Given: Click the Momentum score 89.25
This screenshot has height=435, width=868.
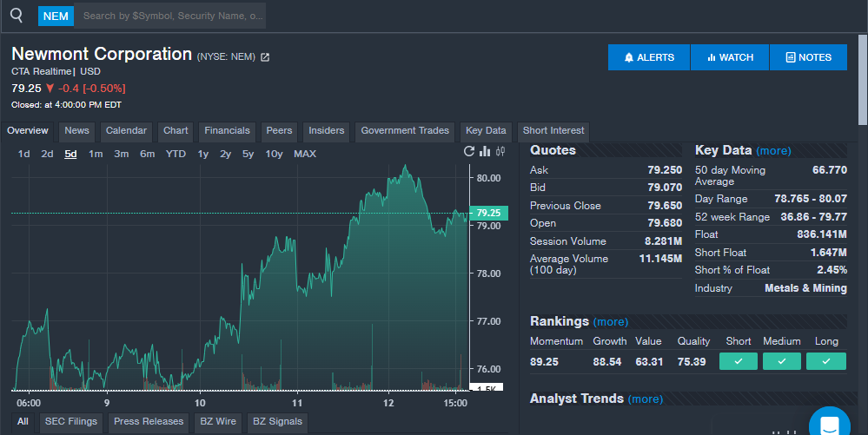Looking at the screenshot, I should point(544,362).
